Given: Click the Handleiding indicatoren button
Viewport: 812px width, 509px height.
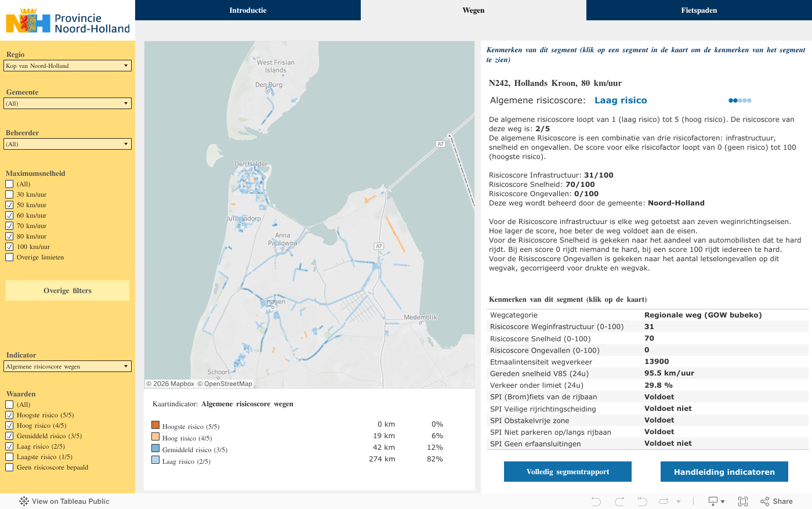Looking at the screenshot, I should [x=724, y=472].
